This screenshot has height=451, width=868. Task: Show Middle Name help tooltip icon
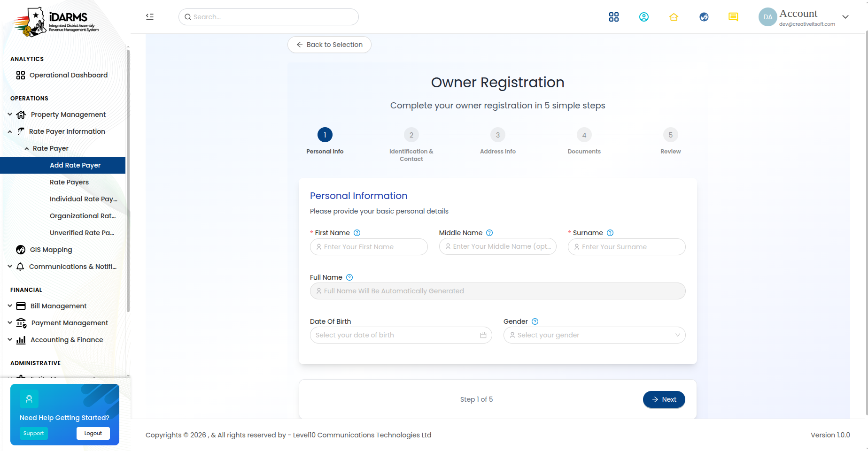click(489, 233)
